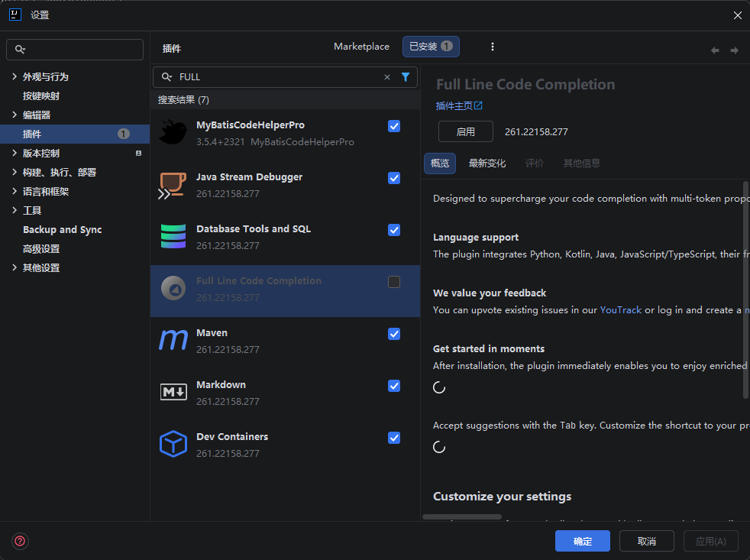
Task: Toggle Database Tools and SQL checkbox
Action: 394,230
